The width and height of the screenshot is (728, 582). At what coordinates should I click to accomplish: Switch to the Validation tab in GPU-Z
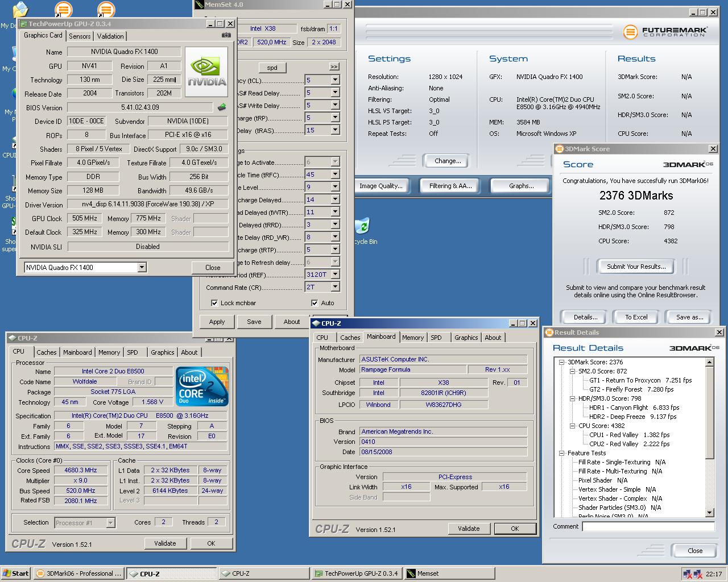tap(110, 36)
